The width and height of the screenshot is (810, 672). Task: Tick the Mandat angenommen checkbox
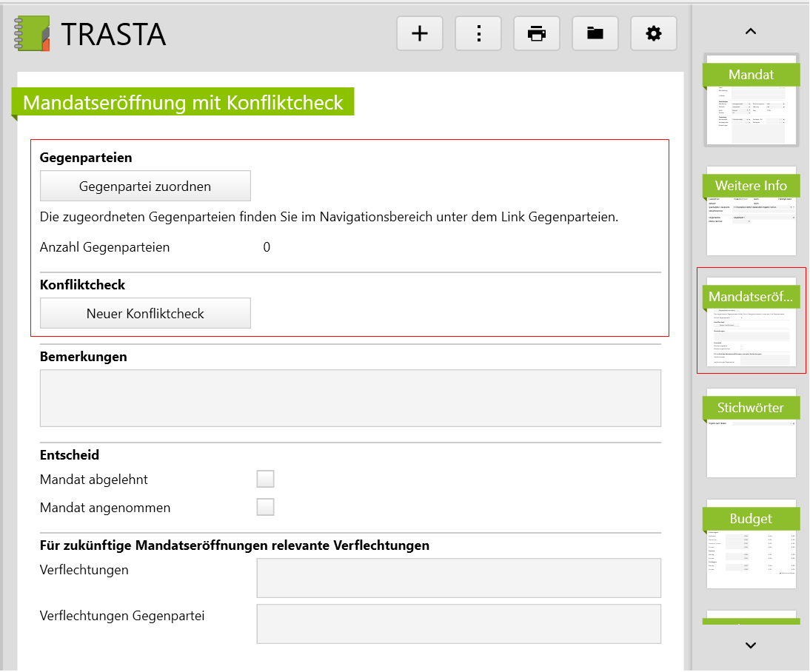pos(265,507)
